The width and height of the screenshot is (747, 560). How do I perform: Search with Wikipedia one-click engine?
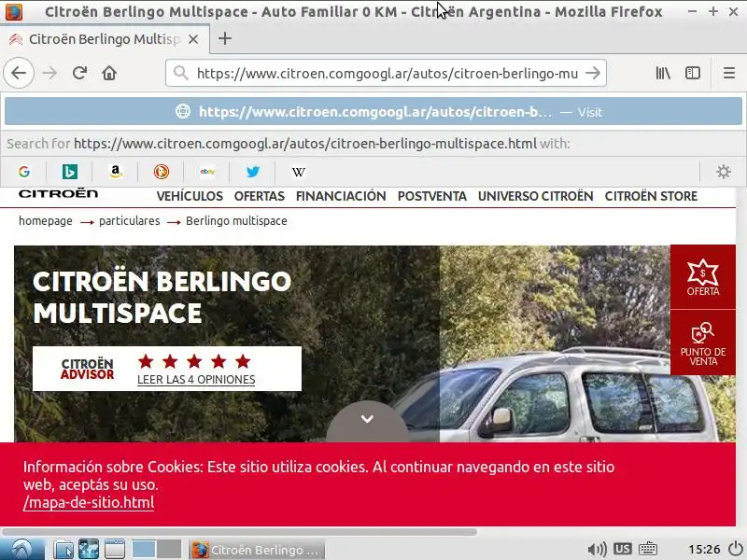coord(298,172)
